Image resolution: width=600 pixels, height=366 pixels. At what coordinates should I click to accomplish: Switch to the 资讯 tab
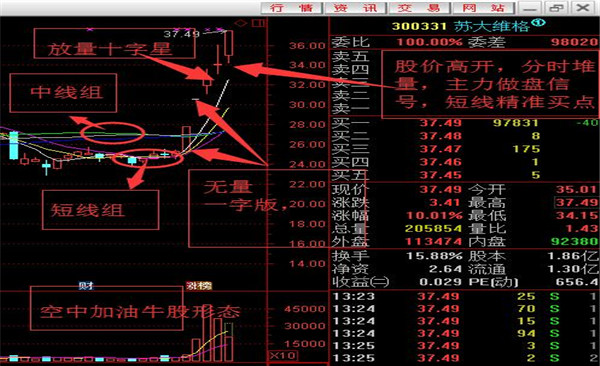click(356, 8)
